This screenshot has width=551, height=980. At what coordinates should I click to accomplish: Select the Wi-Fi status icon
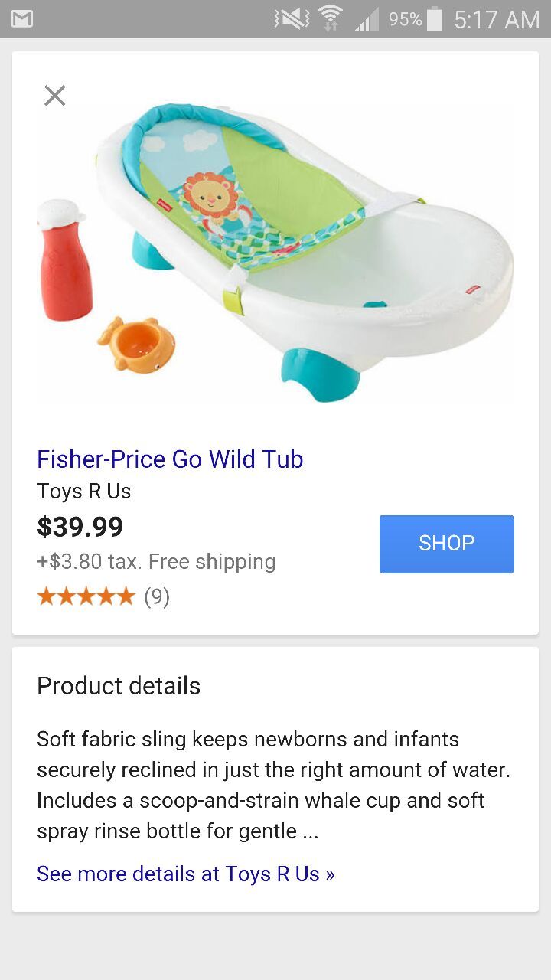(331, 19)
